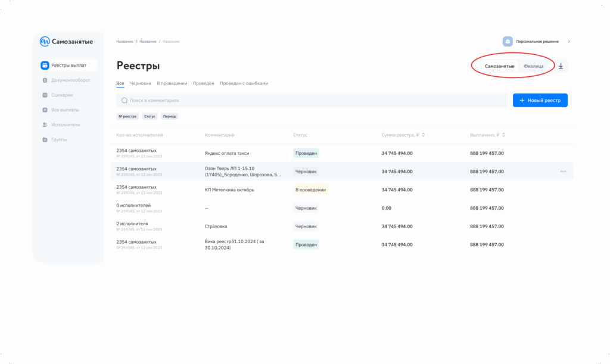Switch toggle to Самозанятые
Image resolution: width=610 pixels, height=364 pixels.
(x=499, y=66)
